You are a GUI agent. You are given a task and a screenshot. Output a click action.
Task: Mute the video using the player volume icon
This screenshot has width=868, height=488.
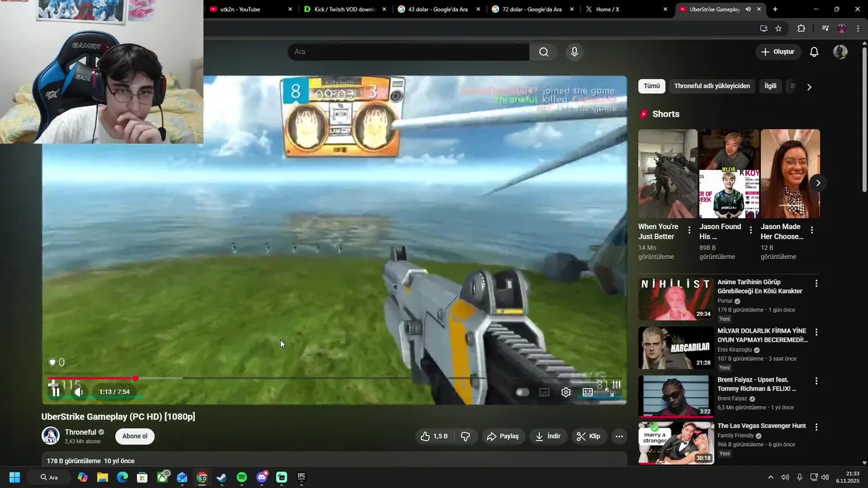pos(79,392)
